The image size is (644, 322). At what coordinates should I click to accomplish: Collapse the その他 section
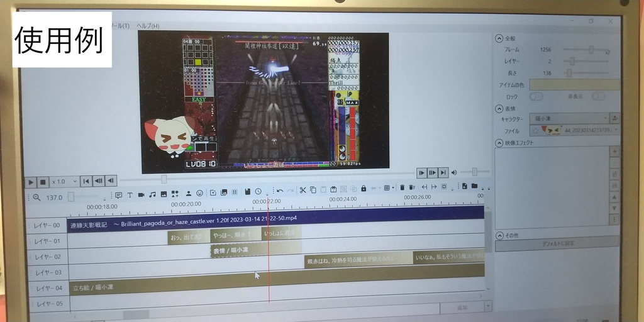499,236
